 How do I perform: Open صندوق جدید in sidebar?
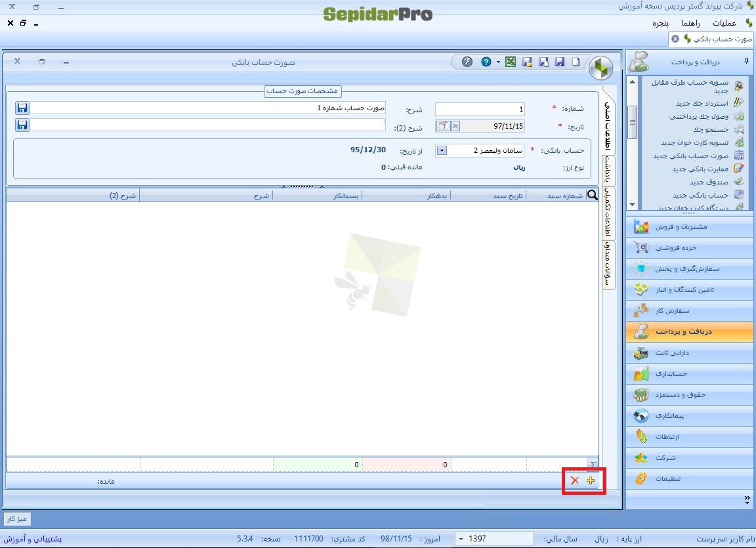(x=709, y=182)
